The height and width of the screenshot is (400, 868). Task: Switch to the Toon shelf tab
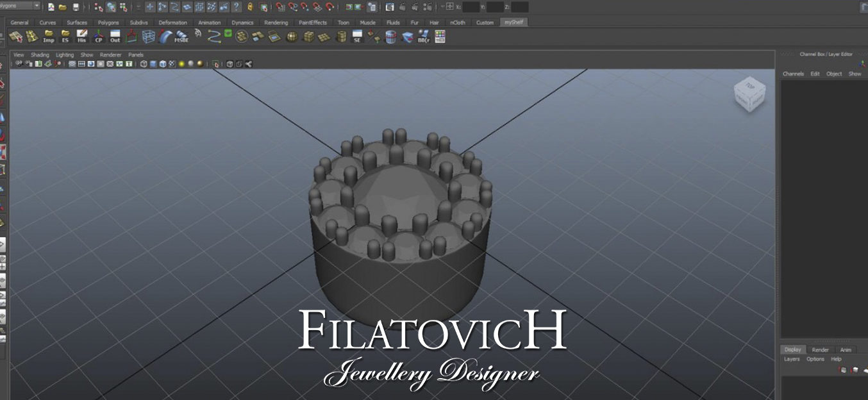coord(344,22)
